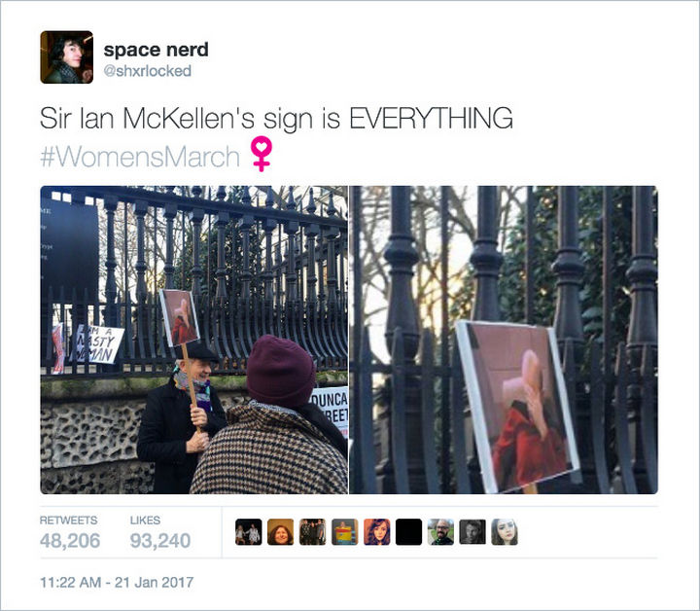
Task: Open the tweet timestamp 21 Jan 2017
Action: click(x=117, y=583)
